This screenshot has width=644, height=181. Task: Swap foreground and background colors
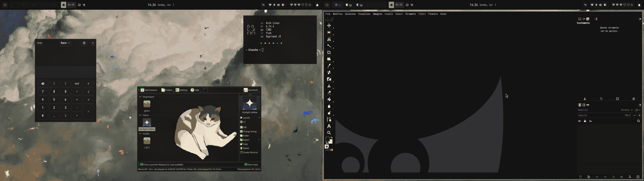[x=332, y=138]
